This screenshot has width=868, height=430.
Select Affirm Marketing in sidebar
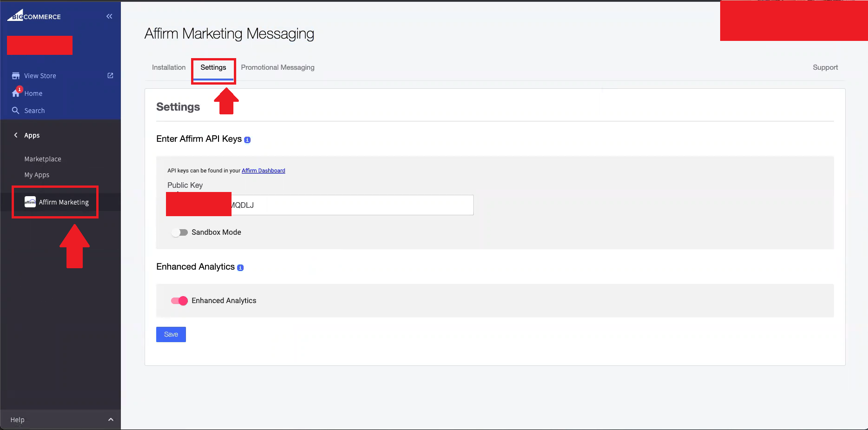(64, 202)
